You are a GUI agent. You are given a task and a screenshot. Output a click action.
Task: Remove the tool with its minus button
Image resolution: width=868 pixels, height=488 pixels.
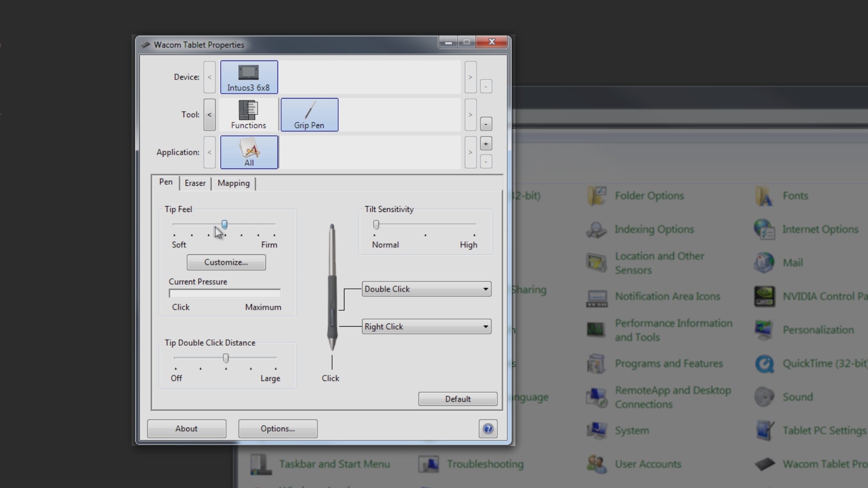click(x=486, y=124)
